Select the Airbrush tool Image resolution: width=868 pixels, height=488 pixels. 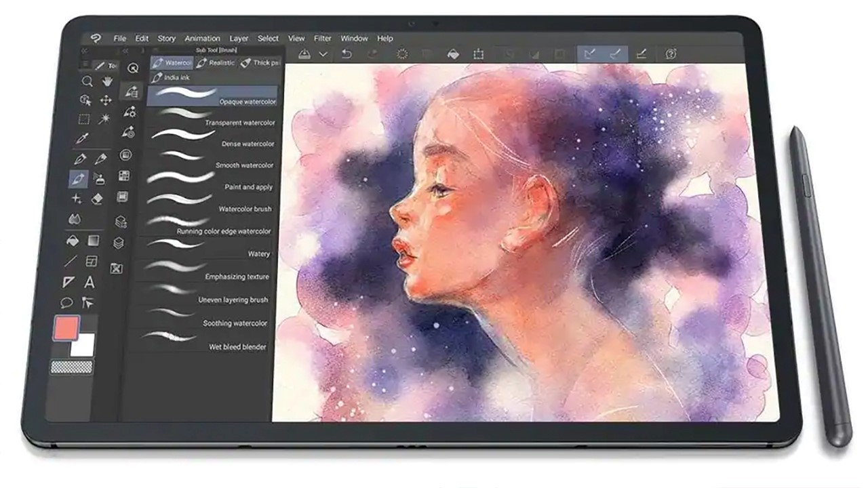[99, 179]
